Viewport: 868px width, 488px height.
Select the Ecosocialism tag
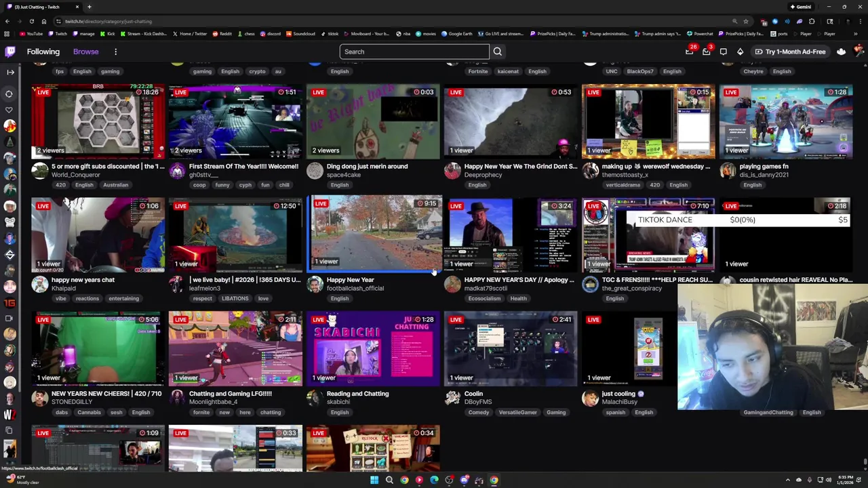(x=484, y=299)
